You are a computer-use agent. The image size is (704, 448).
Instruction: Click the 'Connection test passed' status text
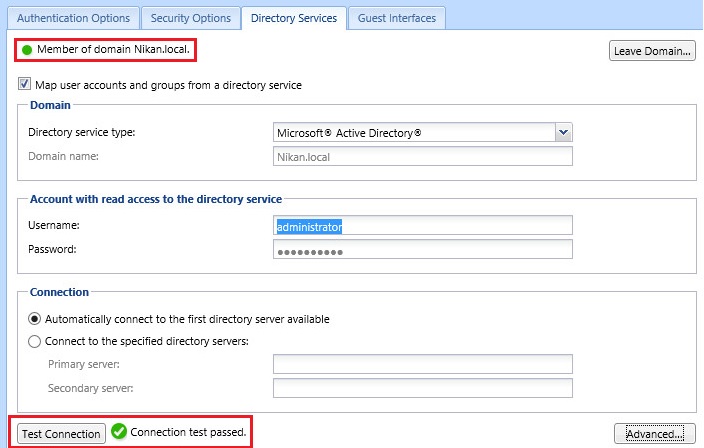pos(188,432)
